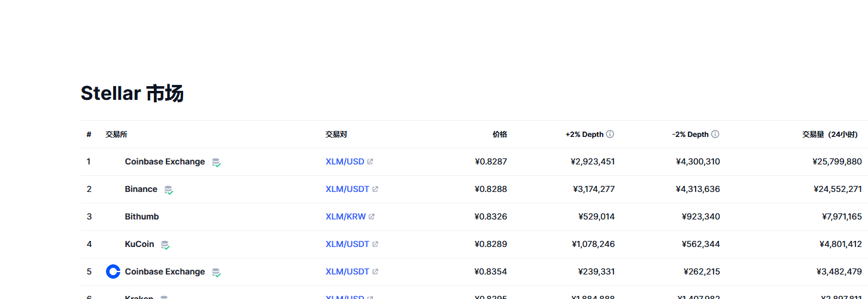Click +2% depth value ¥3,174,277
The width and height of the screenshot is (868, 299).
pos(594,190)
